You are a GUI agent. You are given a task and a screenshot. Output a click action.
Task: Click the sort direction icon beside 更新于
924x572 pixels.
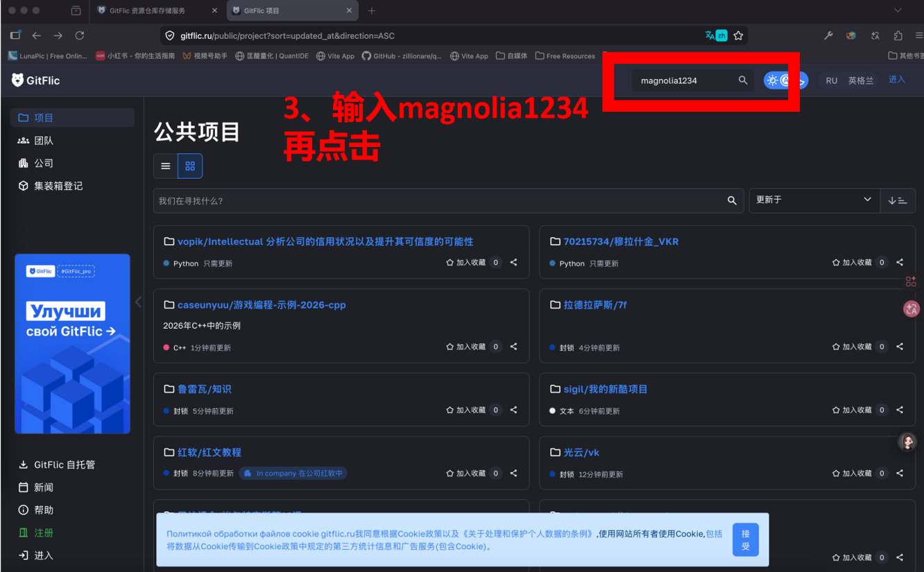tap(898, 200)
